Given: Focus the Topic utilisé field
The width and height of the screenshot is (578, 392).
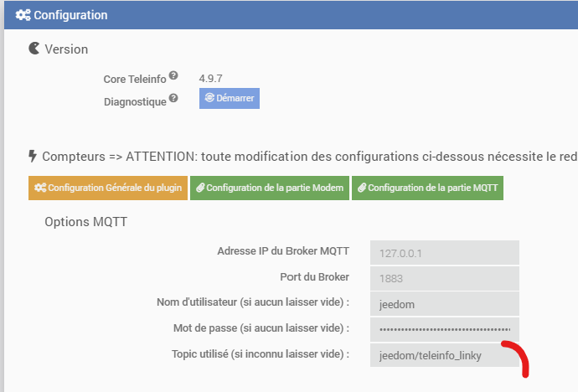Looking at the screenshot, I should point(445,355).
